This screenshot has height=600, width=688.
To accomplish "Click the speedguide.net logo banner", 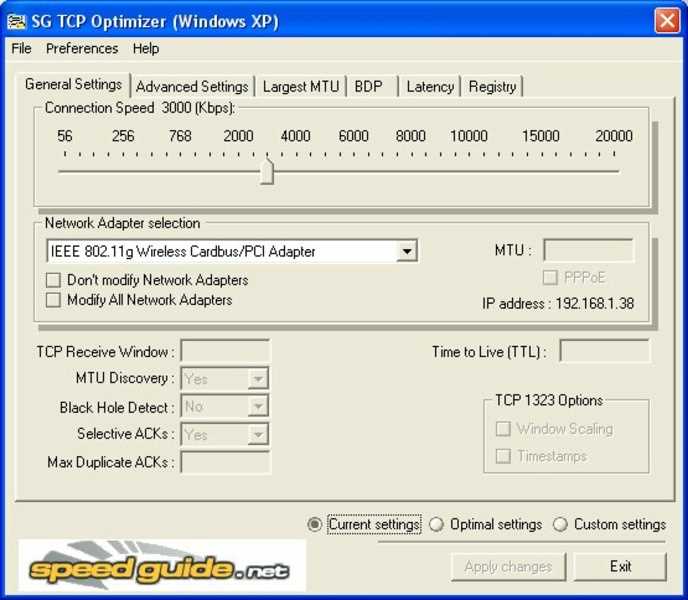I will coord(162,566).
